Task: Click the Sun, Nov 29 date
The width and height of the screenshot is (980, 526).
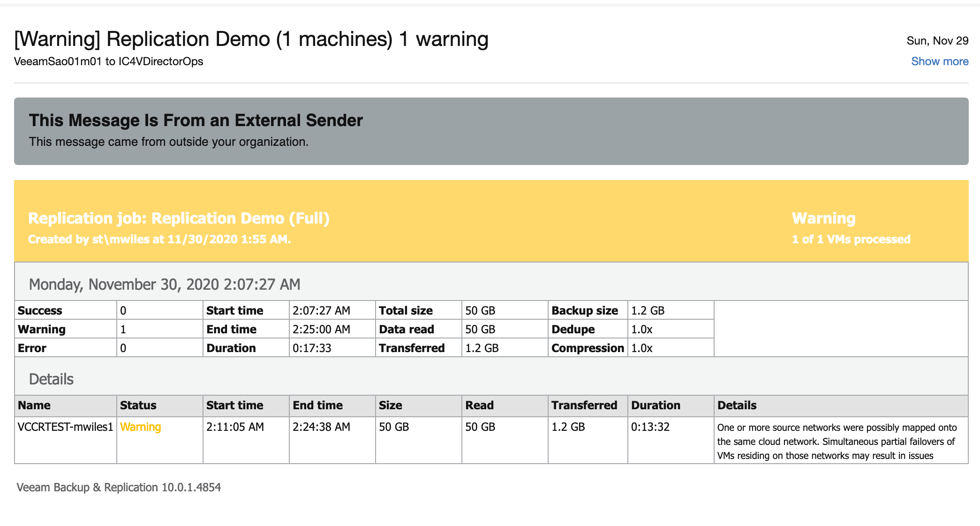Action: [x=937, y=41]
